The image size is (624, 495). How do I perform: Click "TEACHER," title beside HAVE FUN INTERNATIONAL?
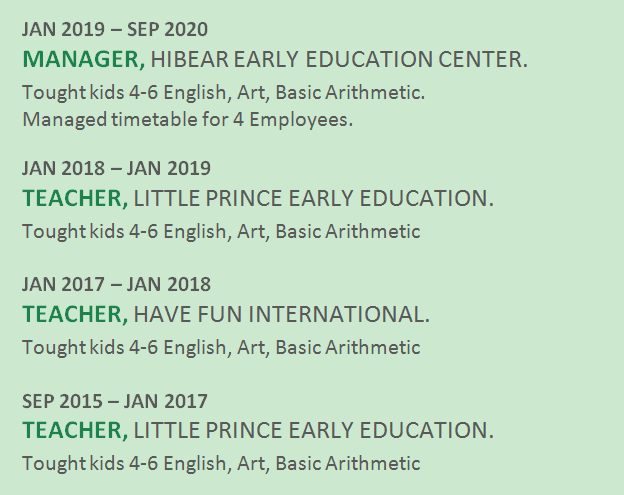coord(75,314)
